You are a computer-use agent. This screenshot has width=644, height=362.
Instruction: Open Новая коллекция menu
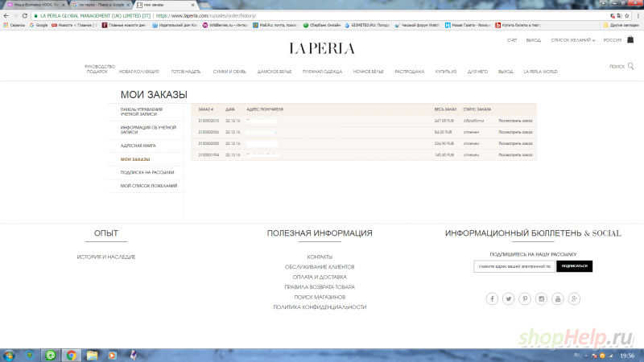138,72
